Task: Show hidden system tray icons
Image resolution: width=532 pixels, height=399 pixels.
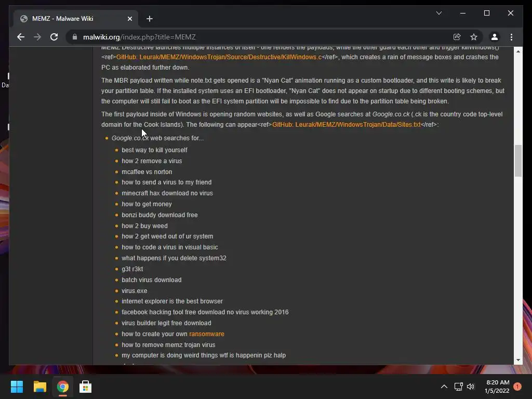Action: [444, 387]
